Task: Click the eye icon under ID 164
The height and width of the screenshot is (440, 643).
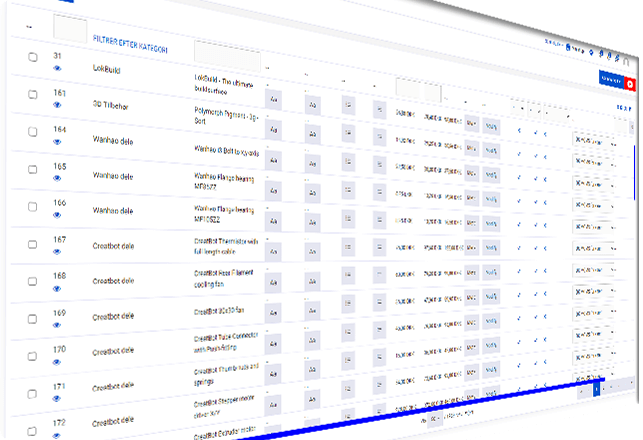Action: click(x=58, y=141)
